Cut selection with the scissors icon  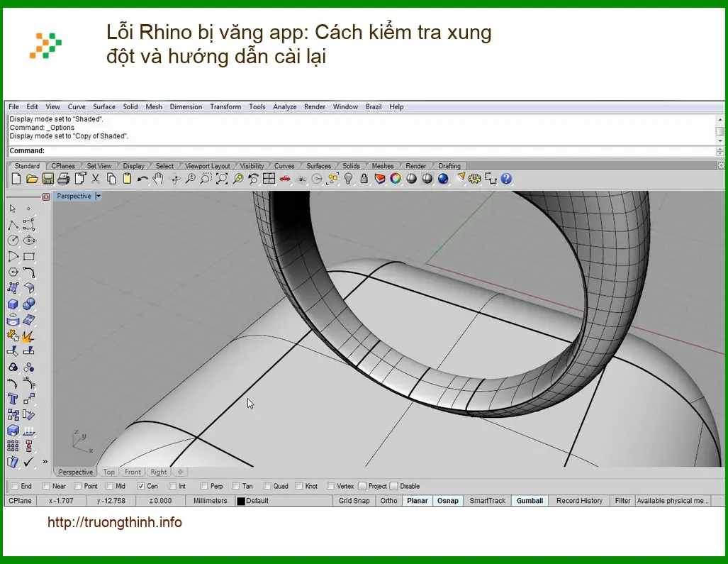pos(96,179)
